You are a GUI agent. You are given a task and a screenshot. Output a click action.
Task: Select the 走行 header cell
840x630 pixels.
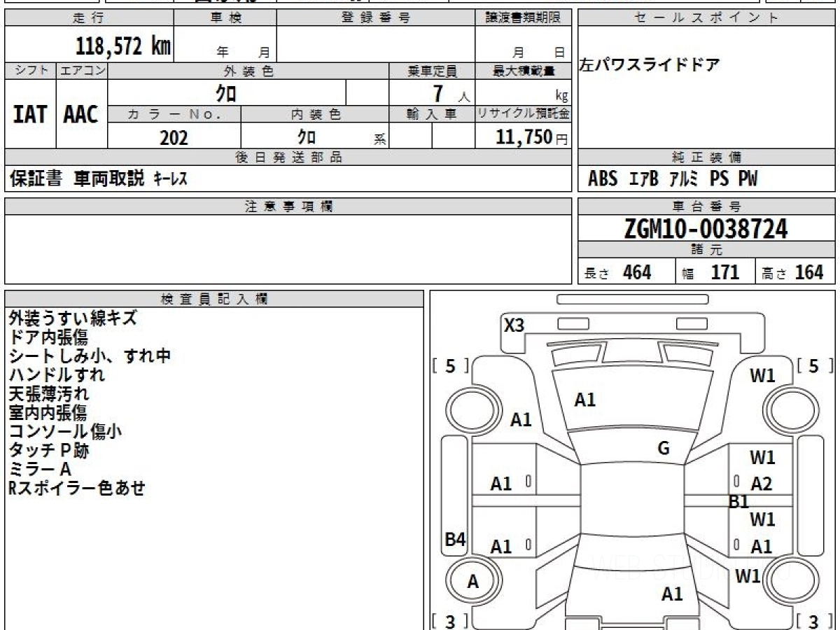(89, 18)
